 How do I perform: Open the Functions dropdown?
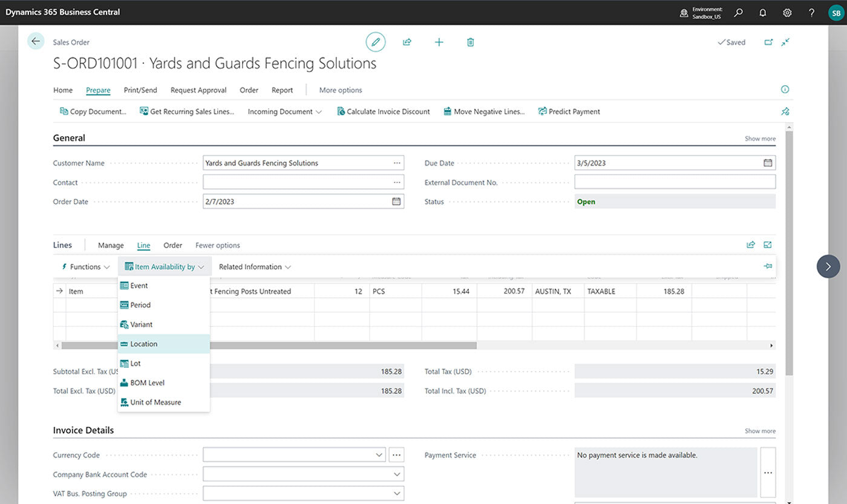[x=85, y=267]
